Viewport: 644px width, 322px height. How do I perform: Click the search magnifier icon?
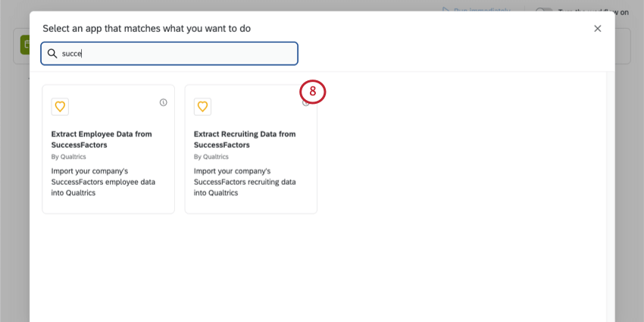coord(52,53)
